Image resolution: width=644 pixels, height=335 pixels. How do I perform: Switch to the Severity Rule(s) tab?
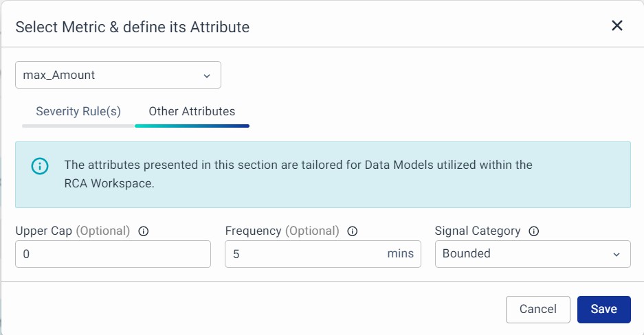coord(78,111)
